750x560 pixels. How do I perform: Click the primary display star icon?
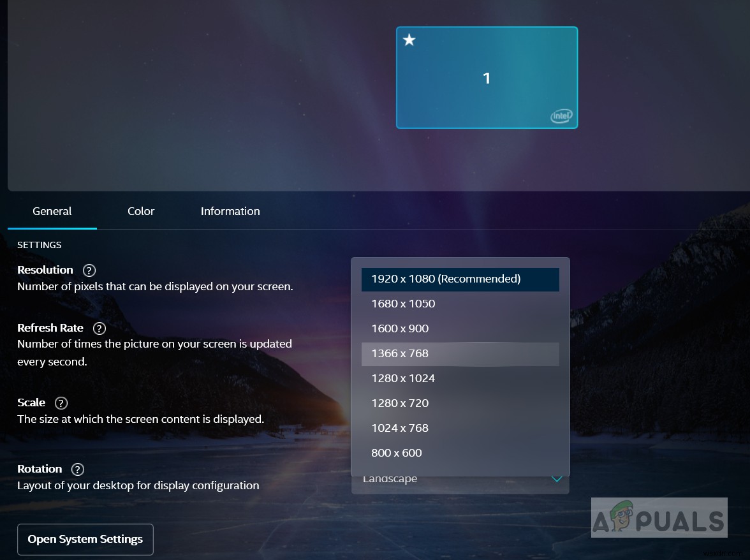click(x=409, y=40)
